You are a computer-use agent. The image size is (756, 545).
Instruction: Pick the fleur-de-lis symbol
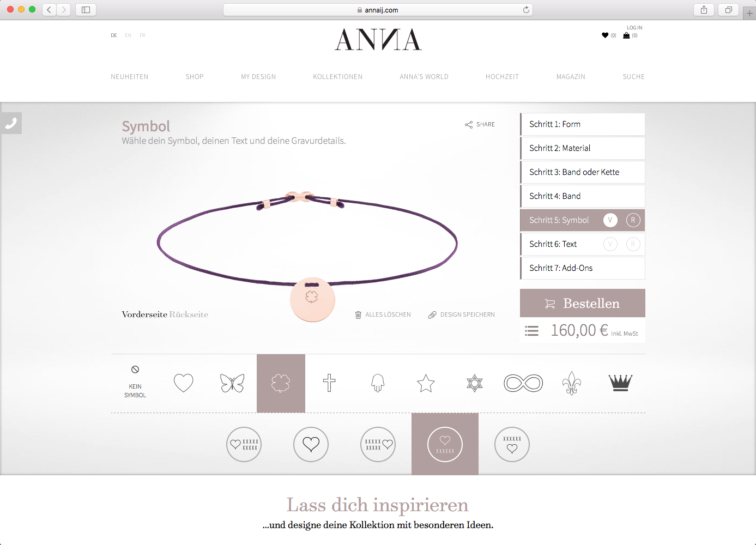(572, 383)
